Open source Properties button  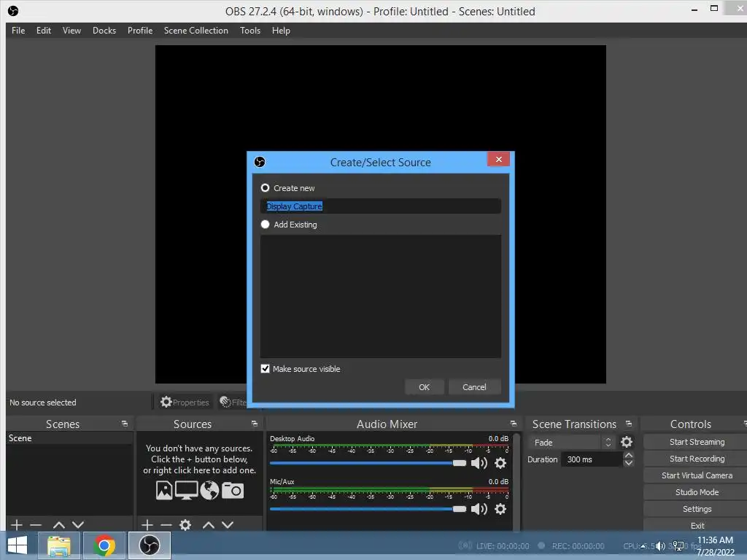[x=185, y=402]
